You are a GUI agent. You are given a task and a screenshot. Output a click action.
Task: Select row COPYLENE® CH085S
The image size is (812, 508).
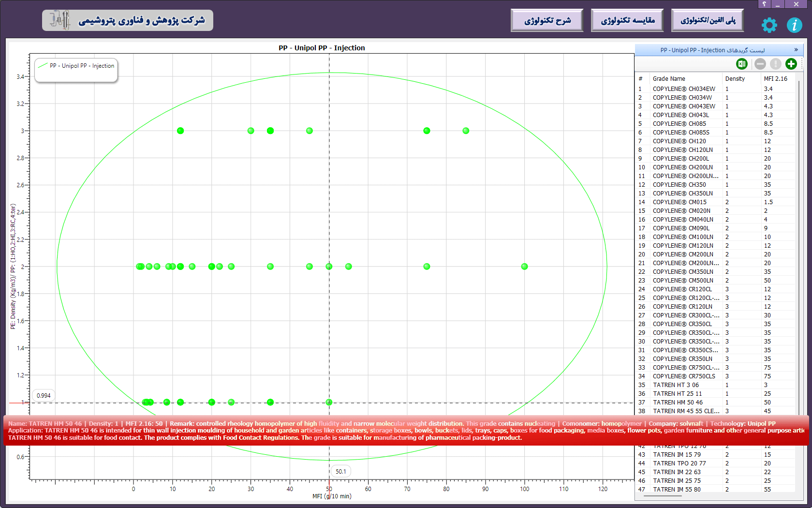715,133
